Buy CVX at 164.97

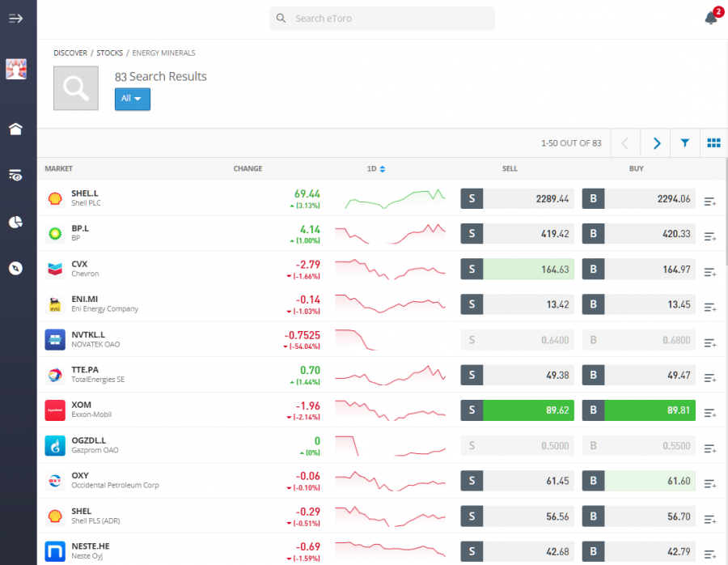coord(638,269)
